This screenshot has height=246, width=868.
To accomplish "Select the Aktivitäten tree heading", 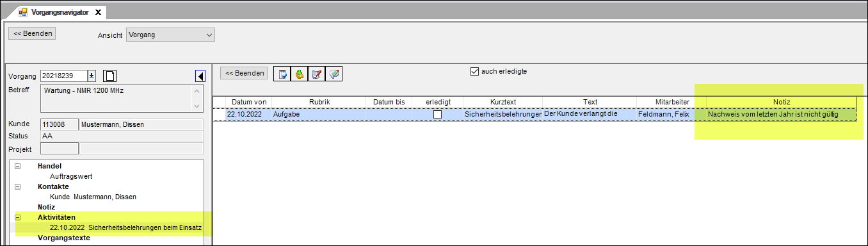I will [56, 217].
